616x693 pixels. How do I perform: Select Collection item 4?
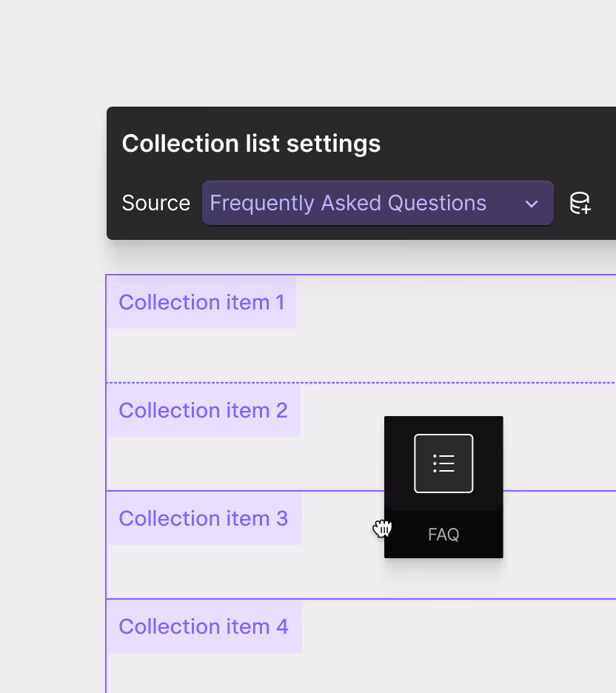pyautogui.click(x=204, y=626)
